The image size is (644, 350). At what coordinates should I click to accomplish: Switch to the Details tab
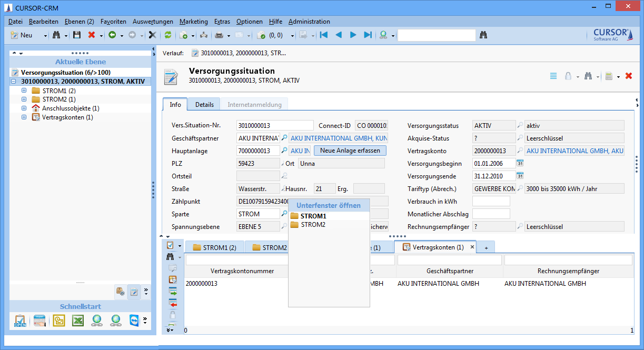tap(204, 104)
